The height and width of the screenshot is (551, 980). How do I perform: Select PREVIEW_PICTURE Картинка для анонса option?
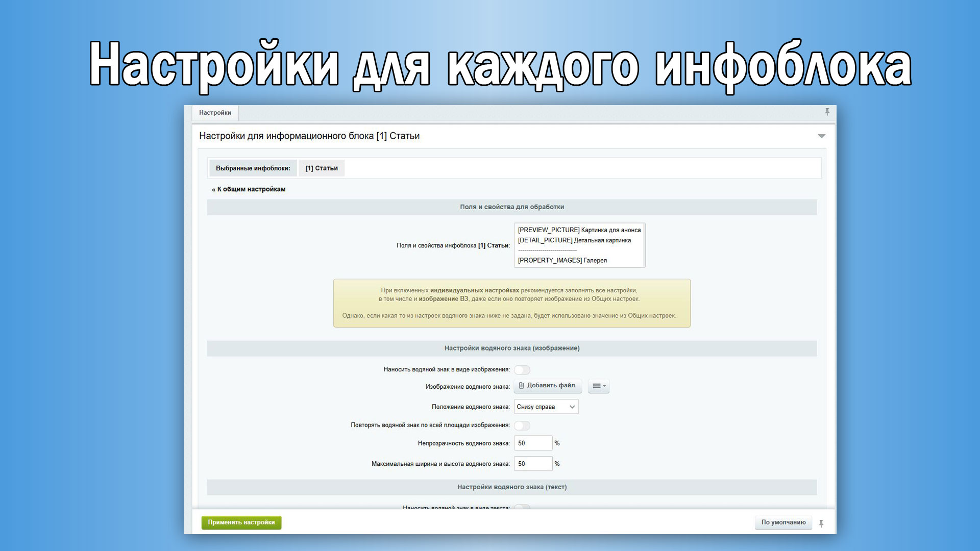[x=579, y=230]
